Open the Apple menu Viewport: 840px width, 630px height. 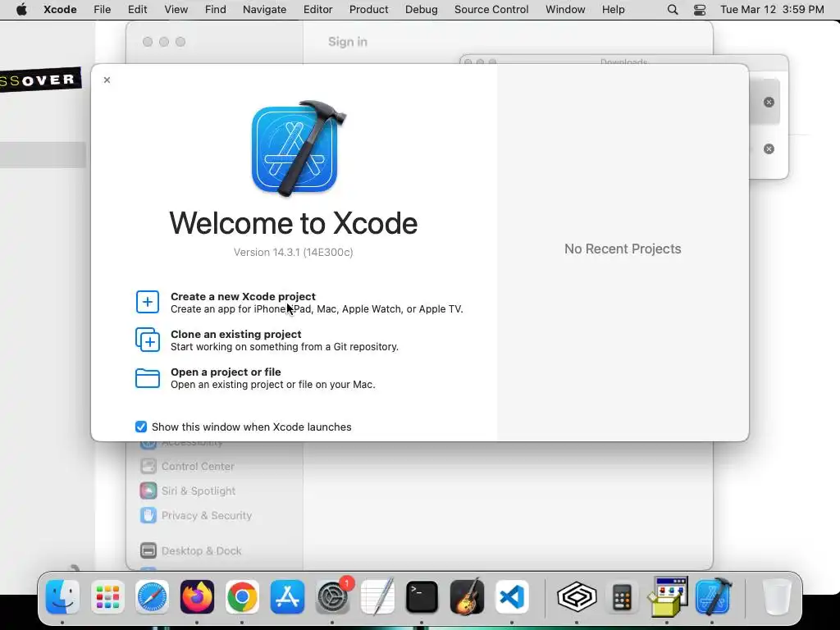[x=21, y=10]
